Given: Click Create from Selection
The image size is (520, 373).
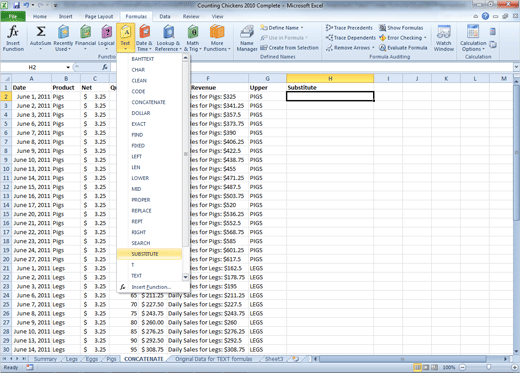Looking at the screenshot, I should point(289,48).
